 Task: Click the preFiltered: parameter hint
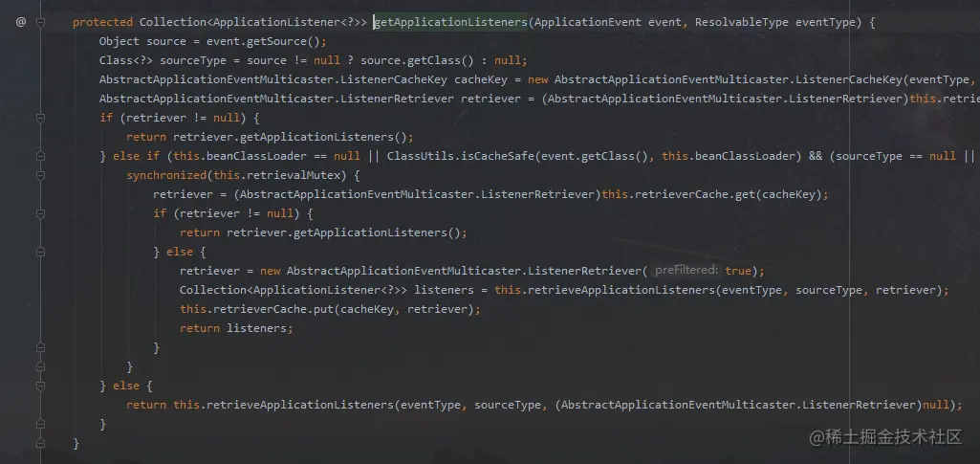686,271
